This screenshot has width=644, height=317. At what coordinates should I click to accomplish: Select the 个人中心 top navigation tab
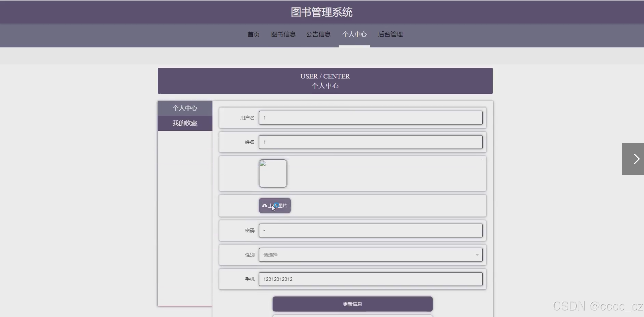[354, 34]
